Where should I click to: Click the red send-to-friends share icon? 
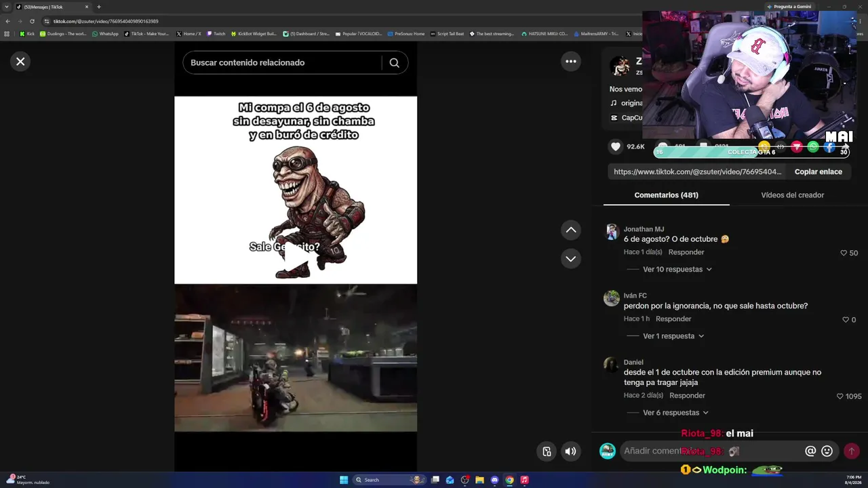click(797, 146)
